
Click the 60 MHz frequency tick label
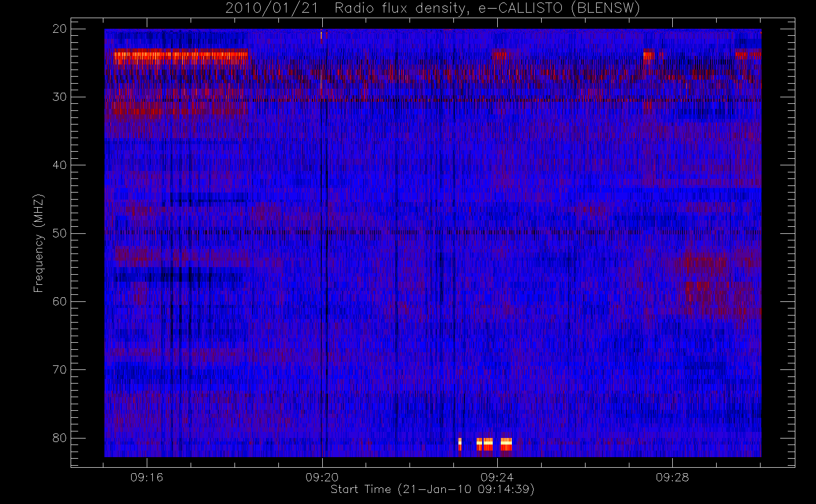pyautogui.click(x=60, y=301)
